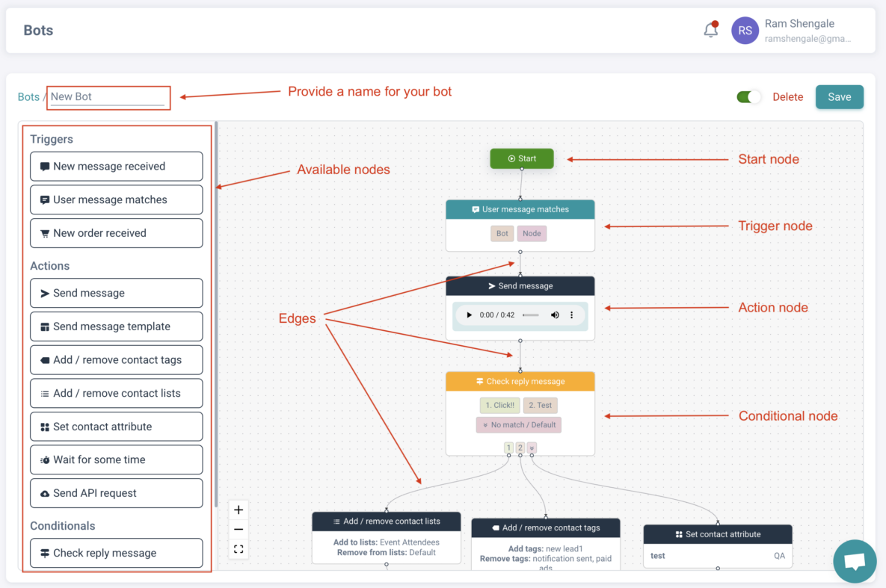Open audio player three-dot options menu
Screen dimensions: 886x588
pyautogui.click(x=572, y=315)
